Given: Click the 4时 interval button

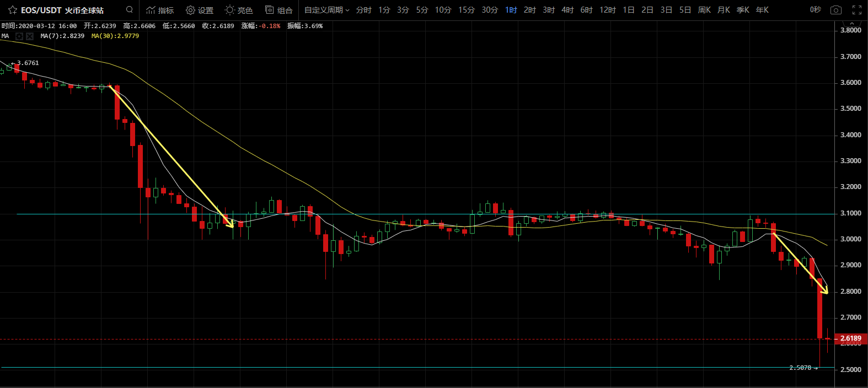Looking at the screenshot, I should tap(567, 10).
